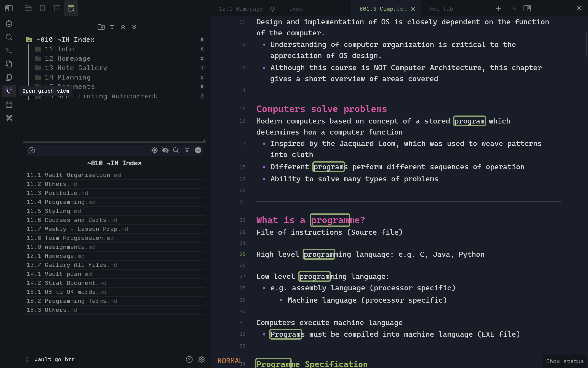This screenshot has width=588, height=368.
Task: Open 16.3 Others.md file
Action: click(x=115, y=310)
